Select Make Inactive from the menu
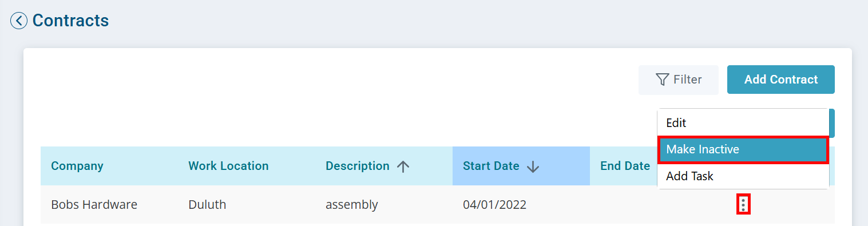868x226 pixels. click(x=743, y=149)
